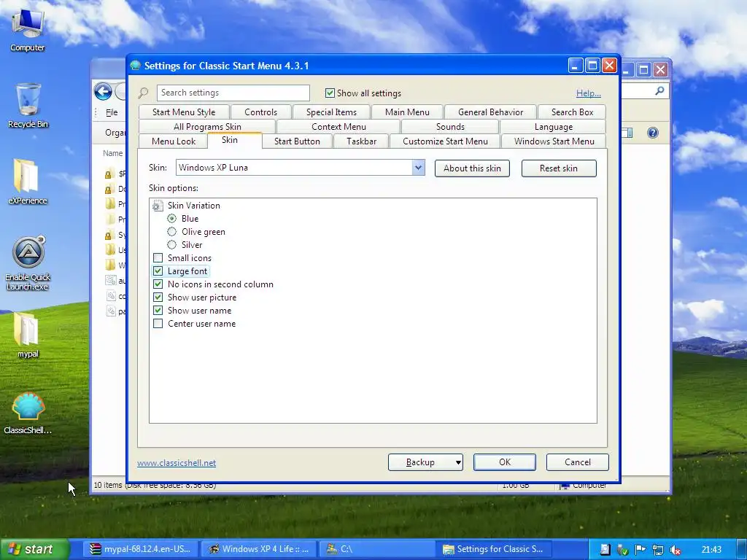747x560 pixels.
Task: Switch to the Windows Start Menu tab
Action: tap(554, 141)
